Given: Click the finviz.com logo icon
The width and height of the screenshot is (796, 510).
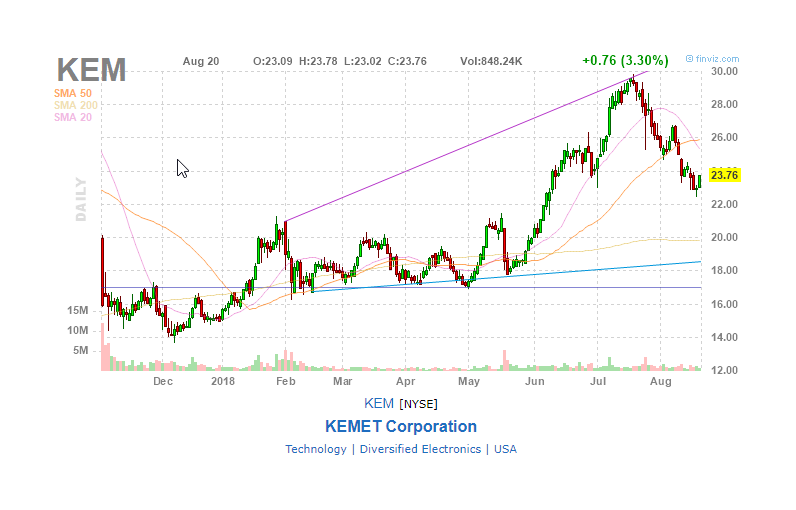Looking at the screenshot, I should (x=689, y=59).
